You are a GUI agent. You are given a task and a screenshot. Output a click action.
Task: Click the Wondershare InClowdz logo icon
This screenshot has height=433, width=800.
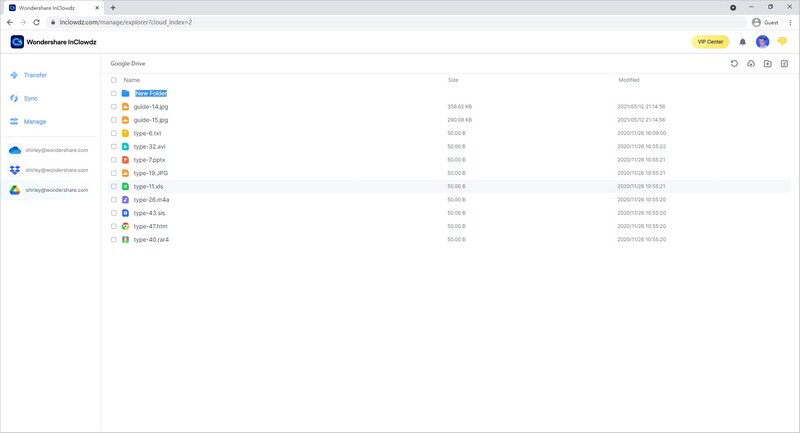pos(17,42)
